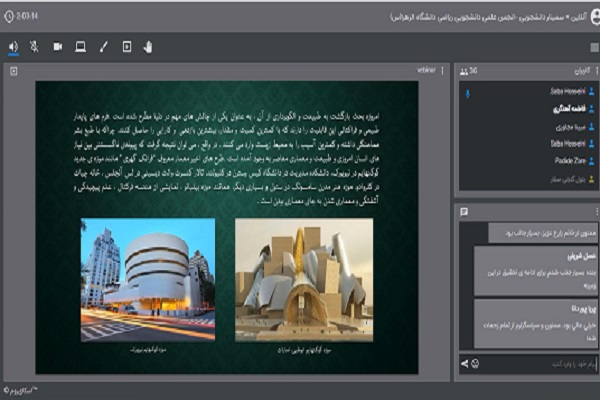Focus the chat message input field

540,364
